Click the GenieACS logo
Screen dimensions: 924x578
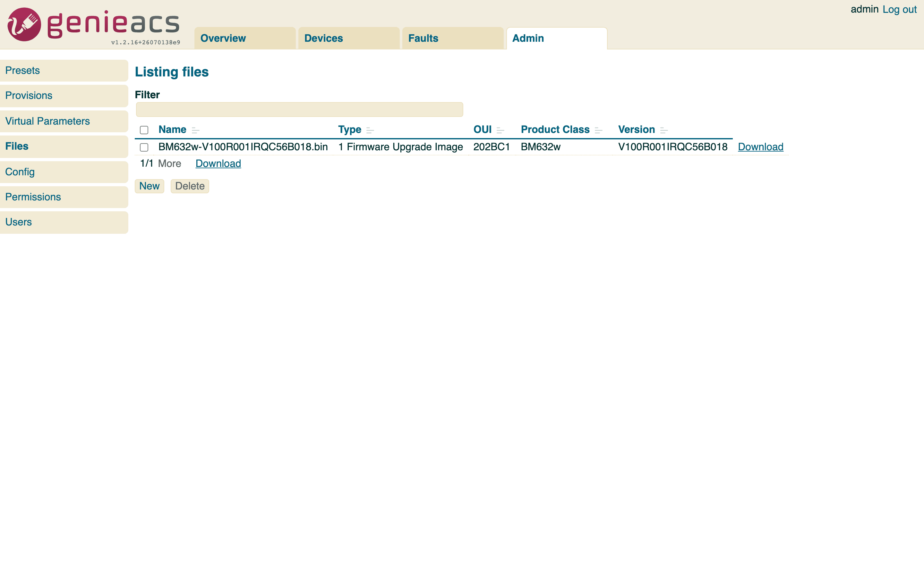(94, 24)
